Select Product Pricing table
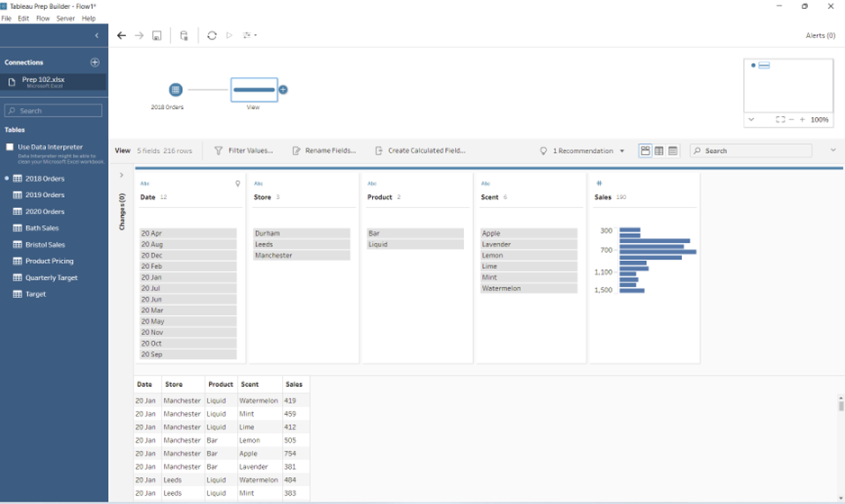845x504 pixels. [x=50, y=261]
